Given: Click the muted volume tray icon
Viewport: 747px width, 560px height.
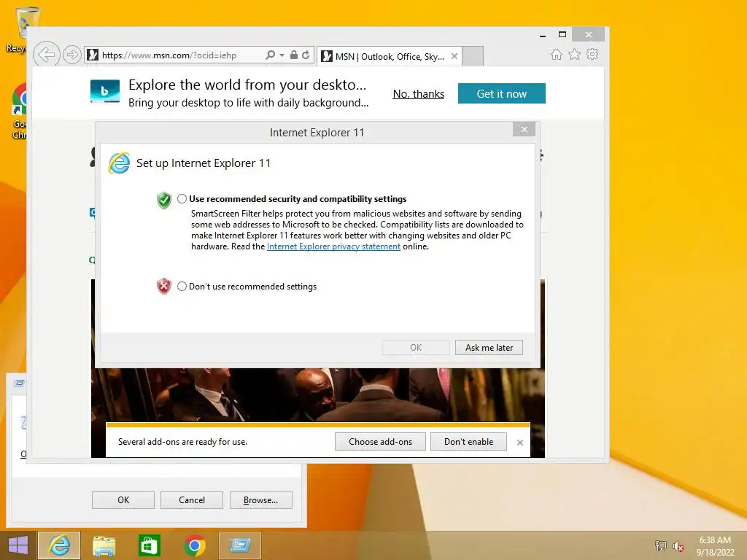Looking at the screenshot, I should [678, 545].
